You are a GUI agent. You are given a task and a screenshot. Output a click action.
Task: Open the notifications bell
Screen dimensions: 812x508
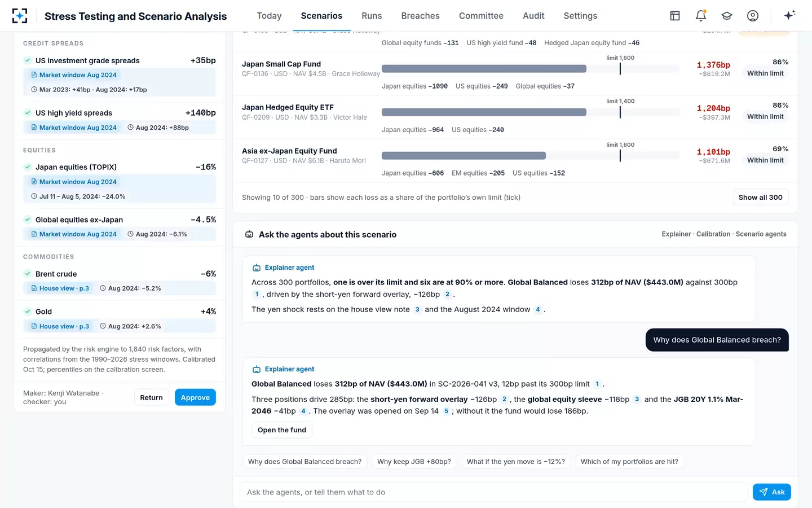click(x=701, y=16)
